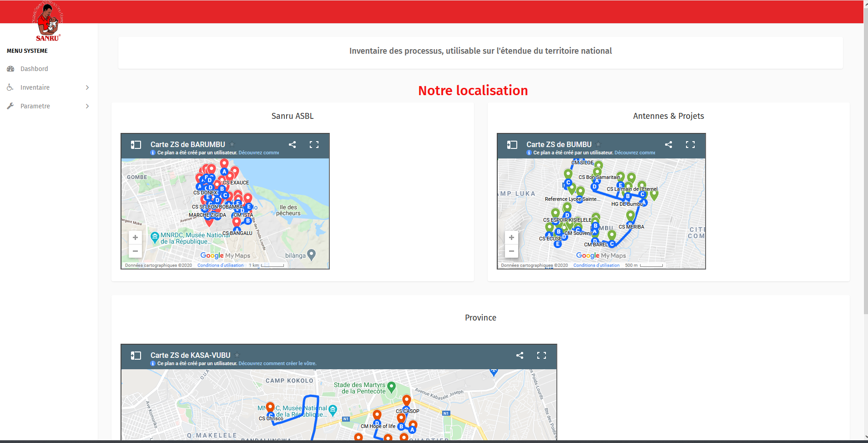Viewport: 868px width, 443px height.
Task: Toggle the BUMBU map sidebar panel icon
Action: click(512, 145)
